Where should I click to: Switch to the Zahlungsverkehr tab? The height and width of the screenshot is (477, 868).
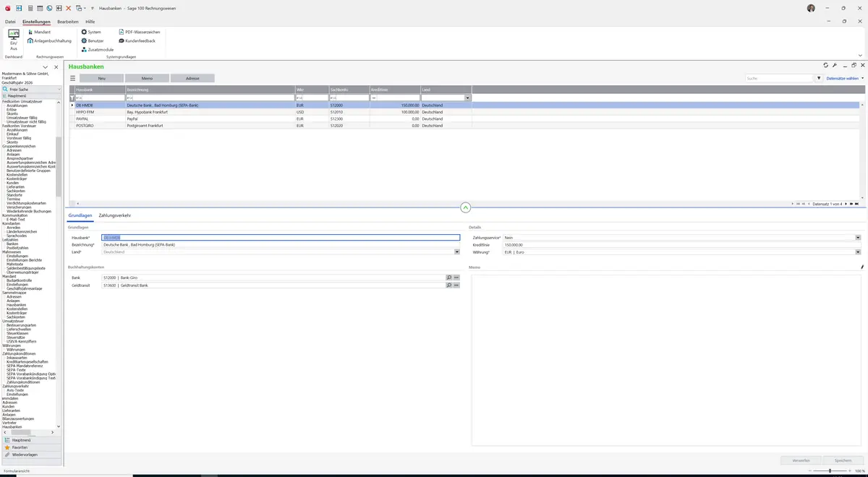[114, 215]
